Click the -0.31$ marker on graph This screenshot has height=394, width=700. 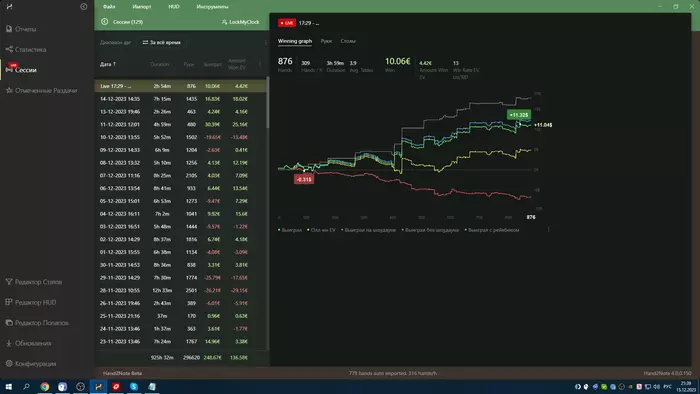click(304, 179)
